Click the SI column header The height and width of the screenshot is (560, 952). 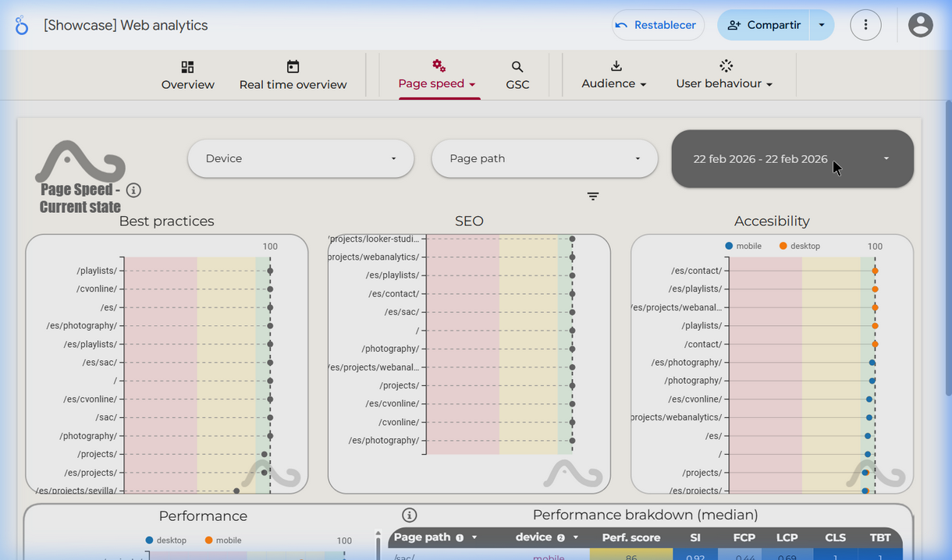[695, 537]
